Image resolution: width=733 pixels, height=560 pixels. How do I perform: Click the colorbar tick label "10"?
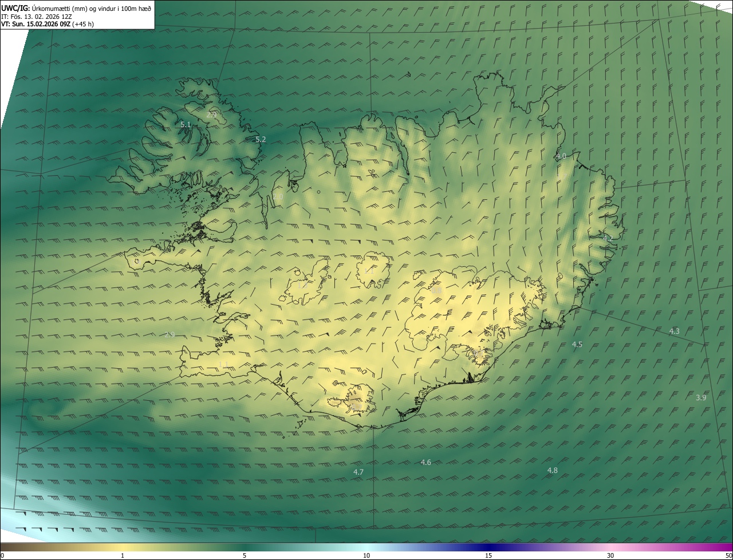[x=366, y=555]
